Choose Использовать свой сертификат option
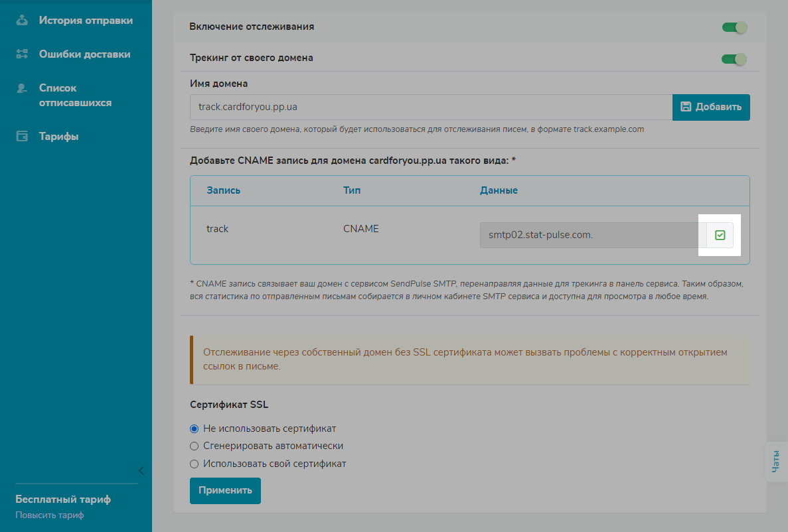788x532 pixels. [195, 464]
